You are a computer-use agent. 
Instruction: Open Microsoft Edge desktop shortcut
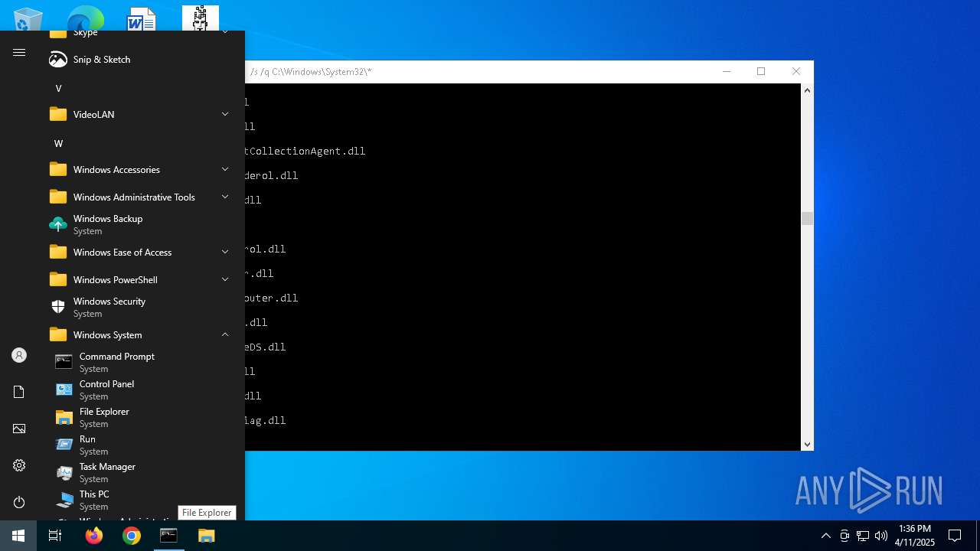point(85,19)
